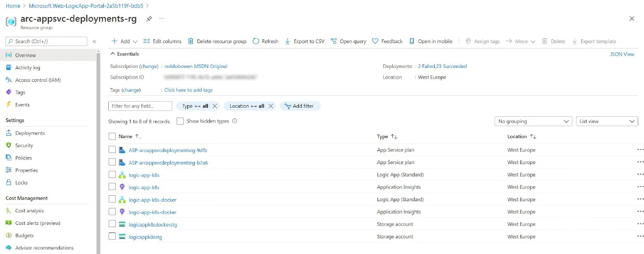Expand the Move dropdown
Image resolution: width=644 pixels, height=254 pixels.
(x=520, y=41)
